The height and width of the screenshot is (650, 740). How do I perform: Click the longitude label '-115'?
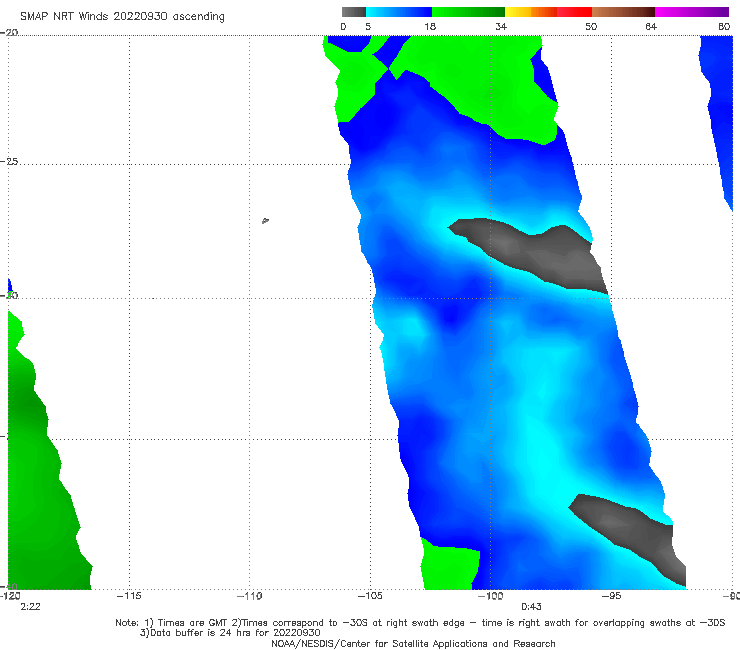[x=129, y=596]
